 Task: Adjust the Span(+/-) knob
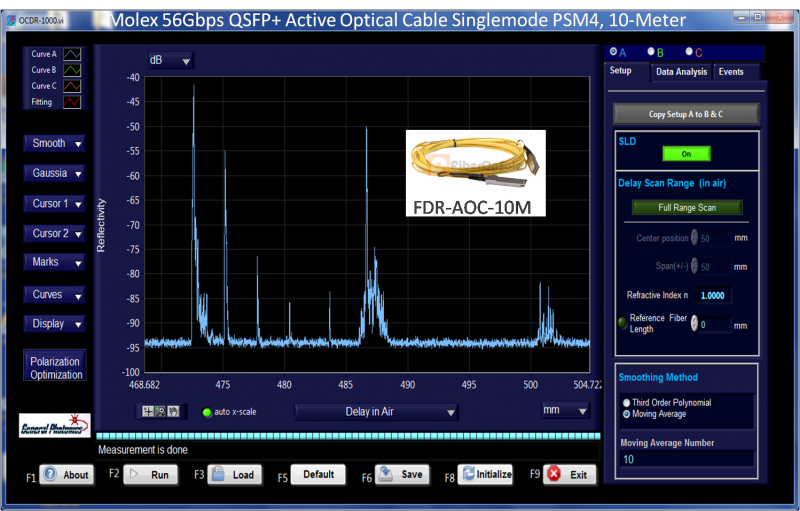(x=694, y=266)
